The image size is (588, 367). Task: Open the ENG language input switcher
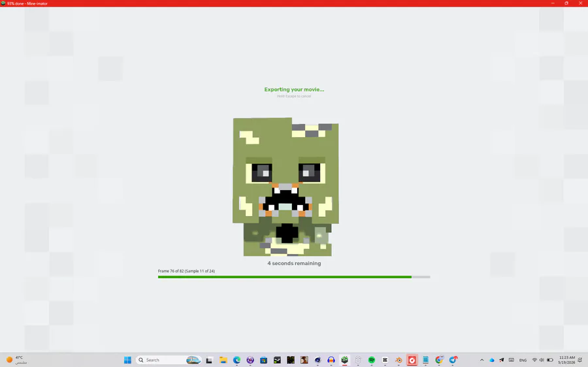point(523,360)
